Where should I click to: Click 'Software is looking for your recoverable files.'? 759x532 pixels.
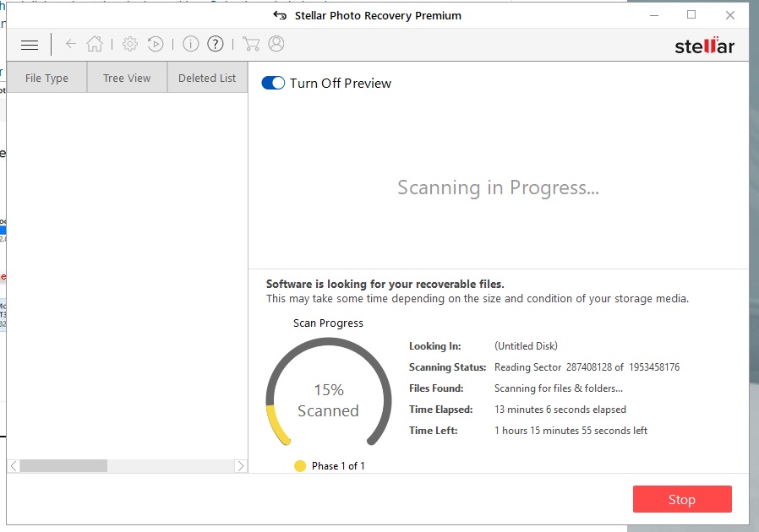pos(385,284)
